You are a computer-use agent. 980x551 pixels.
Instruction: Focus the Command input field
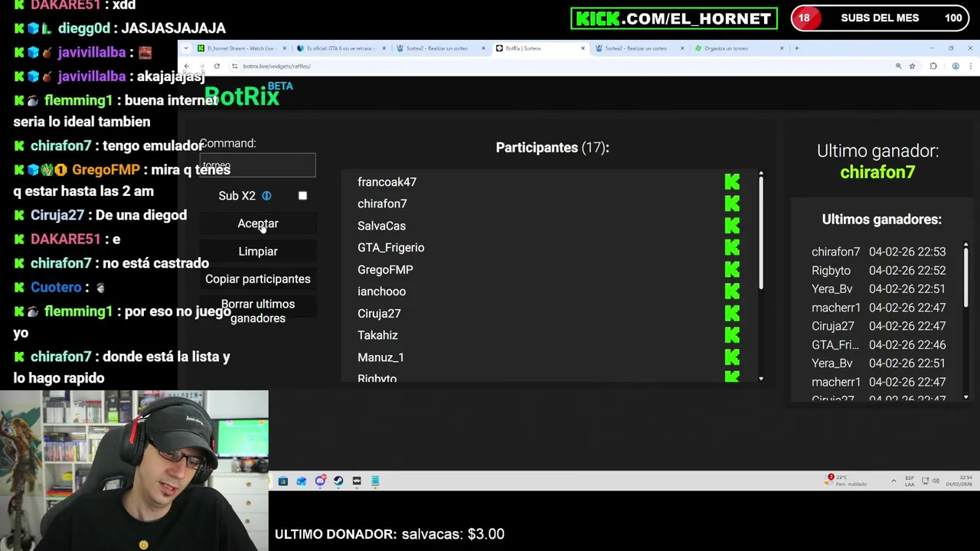point(258,165)
